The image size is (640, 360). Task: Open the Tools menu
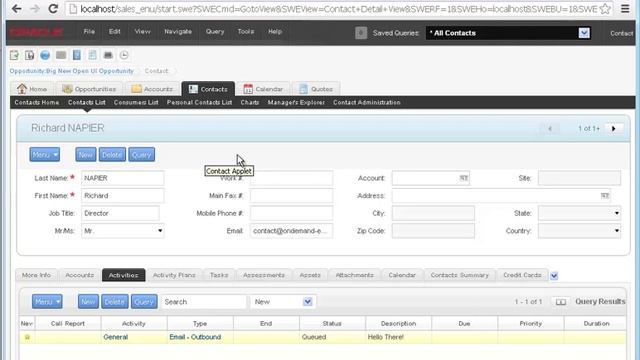click(246, 31)
